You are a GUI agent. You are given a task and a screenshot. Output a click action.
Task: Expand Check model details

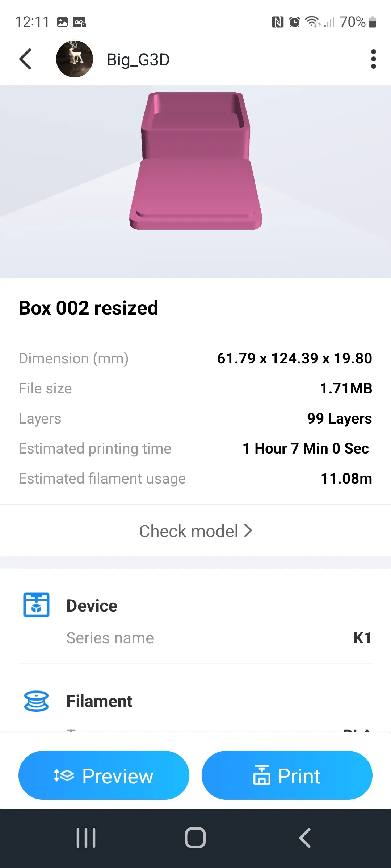click(x=195, y=531)
